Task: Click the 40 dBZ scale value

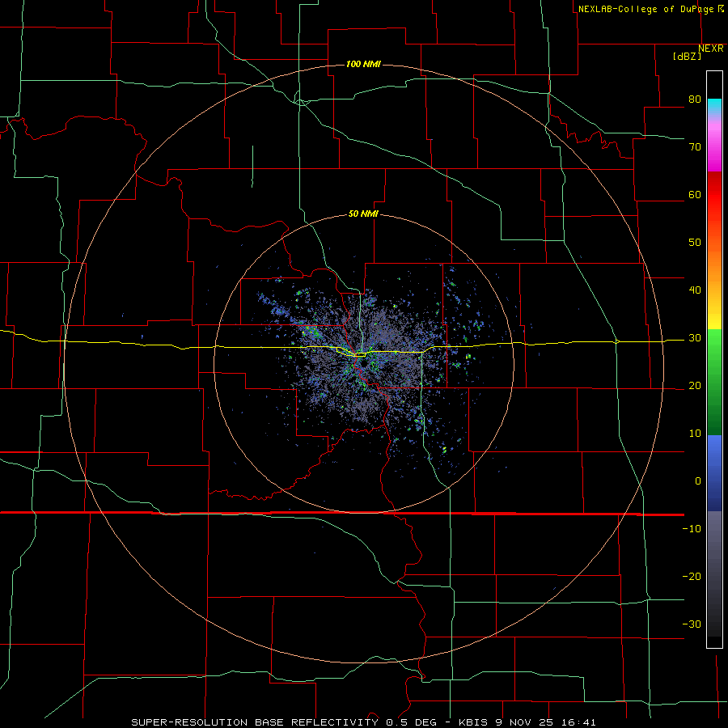Action: [x=695, y=290]
